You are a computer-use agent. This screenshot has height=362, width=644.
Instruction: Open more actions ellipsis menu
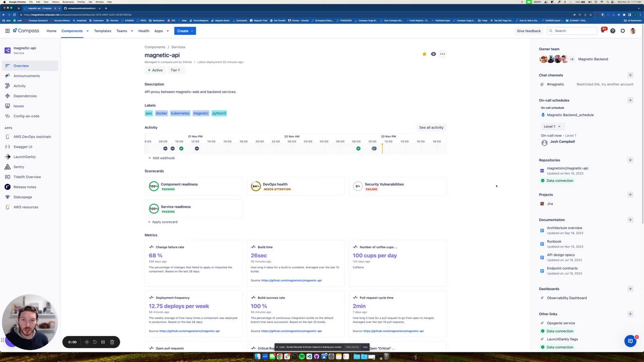tap(442, 54)
